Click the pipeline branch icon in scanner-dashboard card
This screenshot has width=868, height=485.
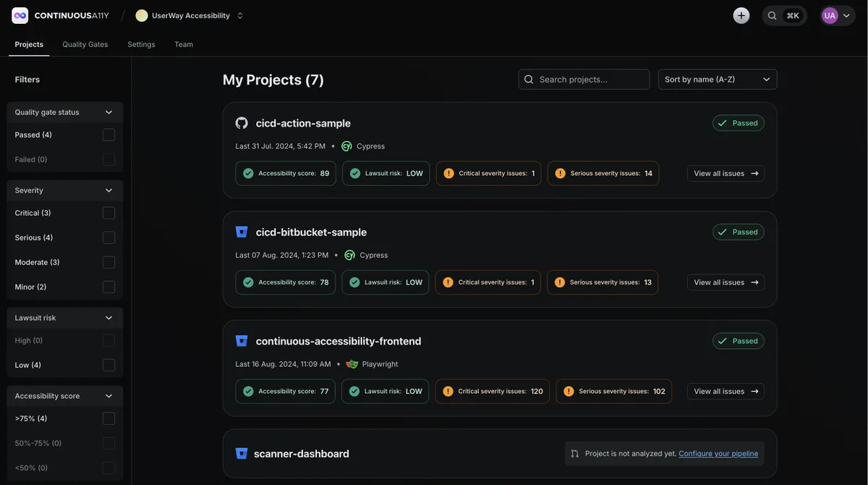coord(574,454)
